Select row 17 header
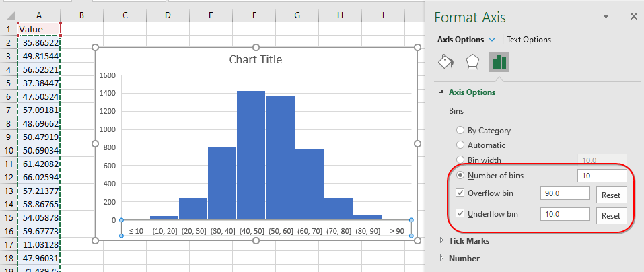Viewport: 644px width, 272px height. pos(9,244)
